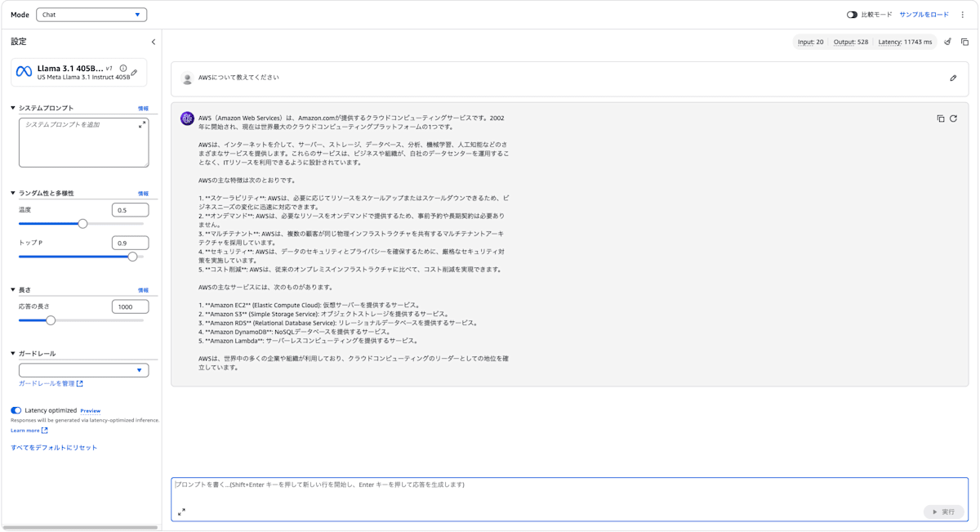Click the 'Mode' label at top left

[x=20, y=15]
